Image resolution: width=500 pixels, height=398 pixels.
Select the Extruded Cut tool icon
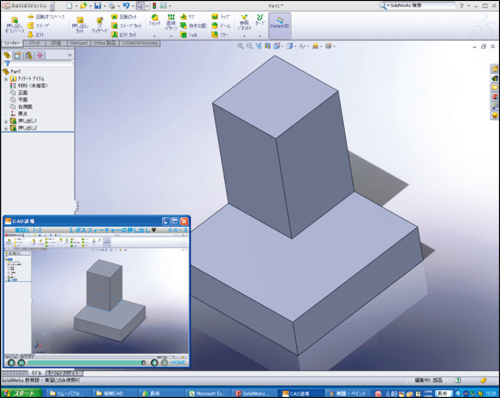[x=80, y=24]
